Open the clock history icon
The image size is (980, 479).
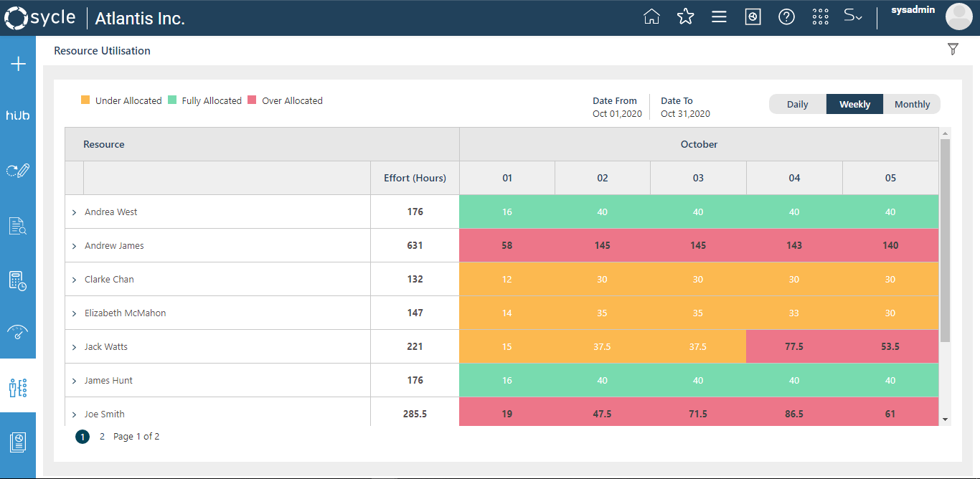[753, 16]
